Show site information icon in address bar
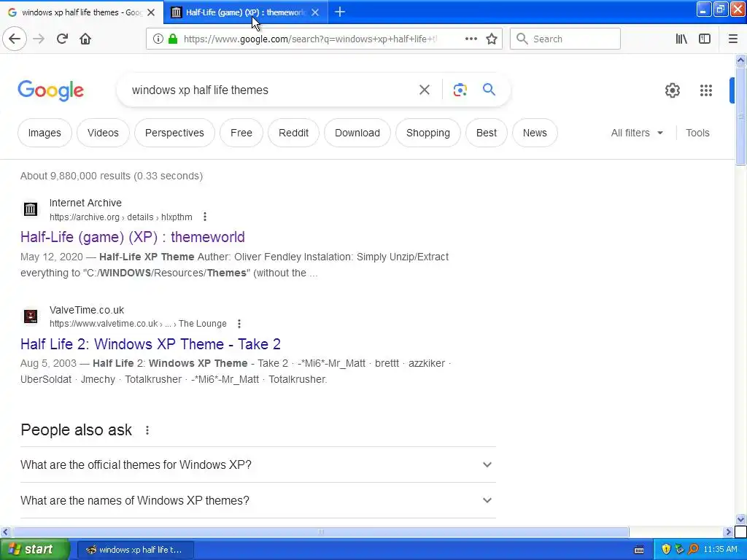The width and height of the screenshot is (747, 560). pos(158,39)
